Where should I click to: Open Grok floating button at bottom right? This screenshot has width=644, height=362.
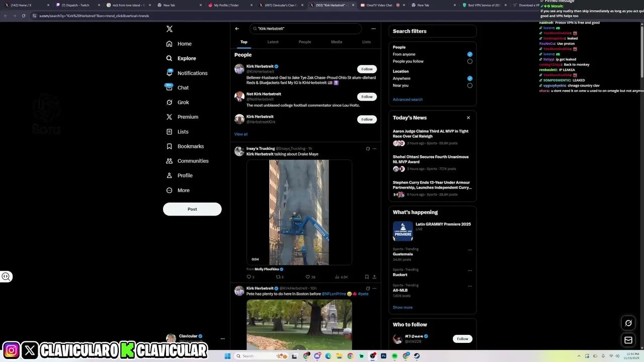point(628,323)
